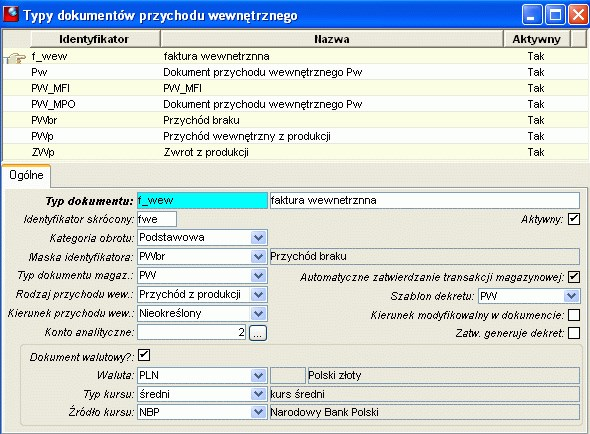Click the Nazwa column header

(x=331, y=39)
